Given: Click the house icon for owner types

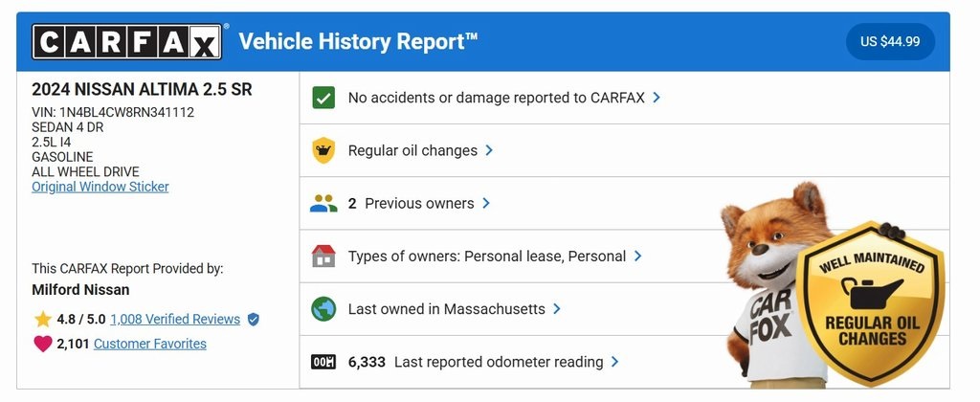Looking at the screenshot, I should click(x=323, y=257).
